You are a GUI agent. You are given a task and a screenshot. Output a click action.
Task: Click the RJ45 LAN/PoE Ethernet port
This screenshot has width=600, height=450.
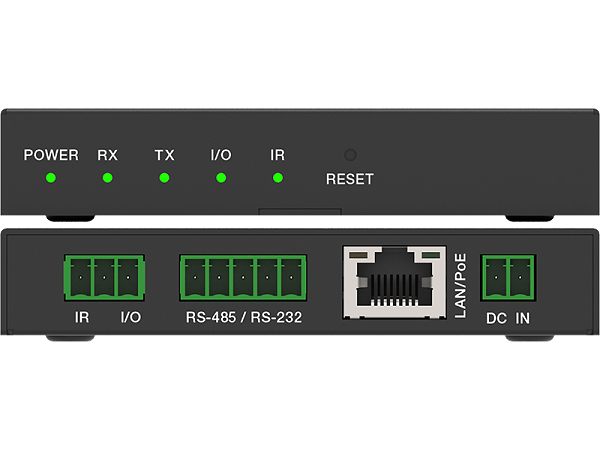392,278
